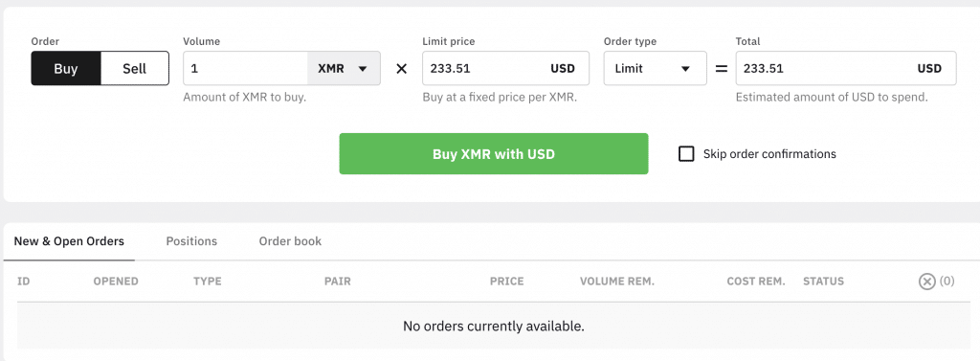Click Buy XMR with USD button
The height and width of the screenshot is (361, 980).
(494, 154)
